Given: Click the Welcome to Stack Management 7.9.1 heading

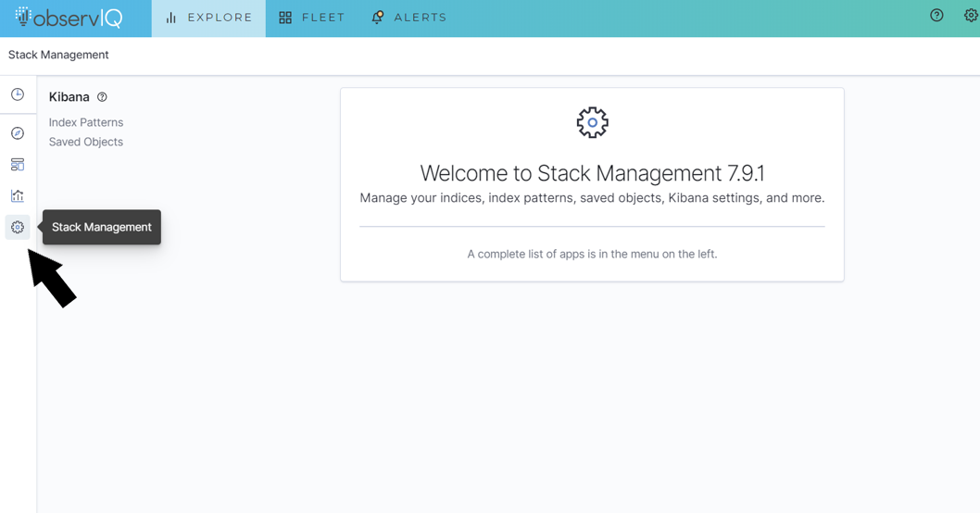Looking at the screenshot, I should tap(592, 173).
